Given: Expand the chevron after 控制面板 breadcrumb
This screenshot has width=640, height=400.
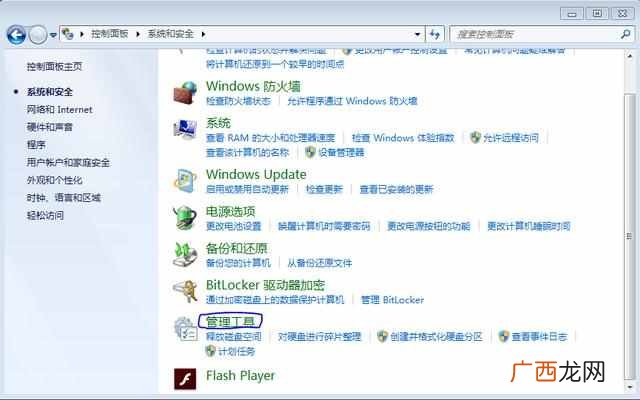Looking at the screenshot, I should coord(138,34).
